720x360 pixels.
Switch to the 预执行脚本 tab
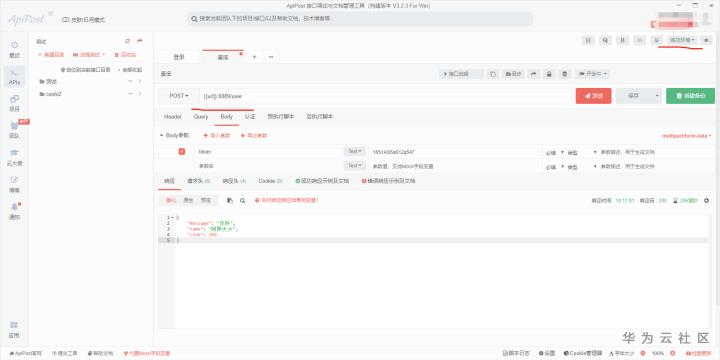tap(281, 117)
